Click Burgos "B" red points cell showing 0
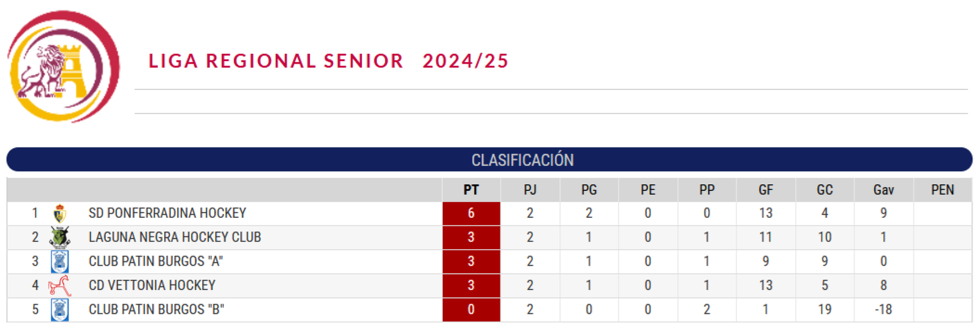Image resolution: width=980 pixels, height=328 pixels. [x=471, y=310]
